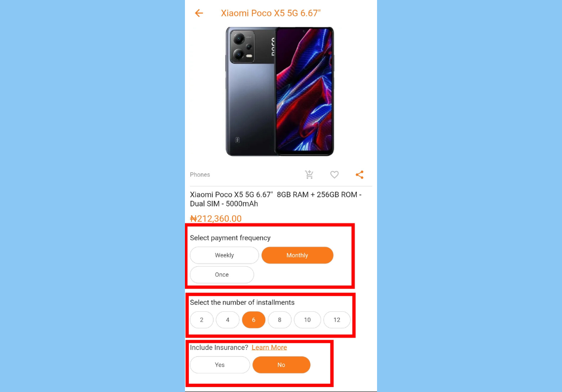The height and width of the screenshot is (392, 562).
Task: Pick 4 installments
Action: (x=228, y=320)
